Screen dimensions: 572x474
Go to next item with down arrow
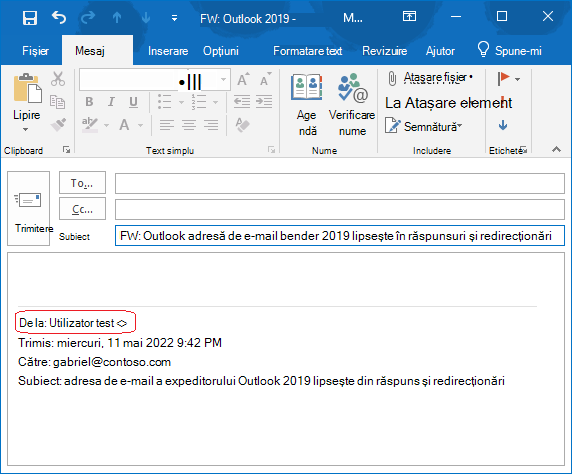tap(146, 17)
